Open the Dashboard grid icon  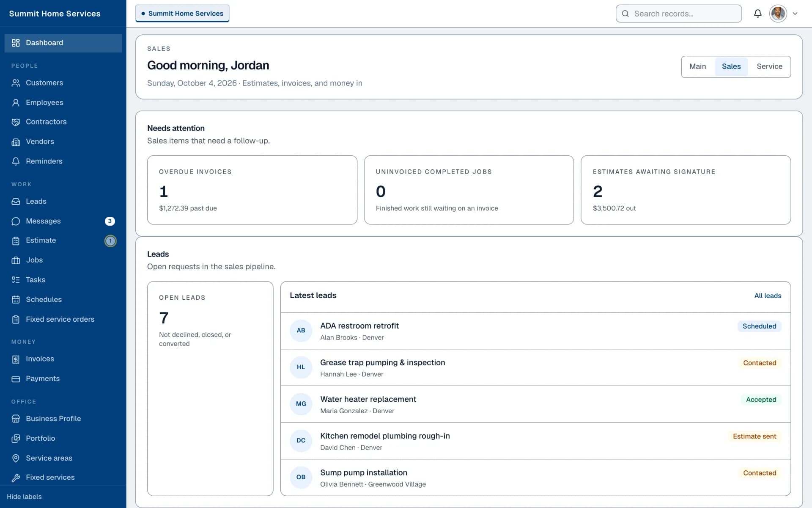click(16, 43)
